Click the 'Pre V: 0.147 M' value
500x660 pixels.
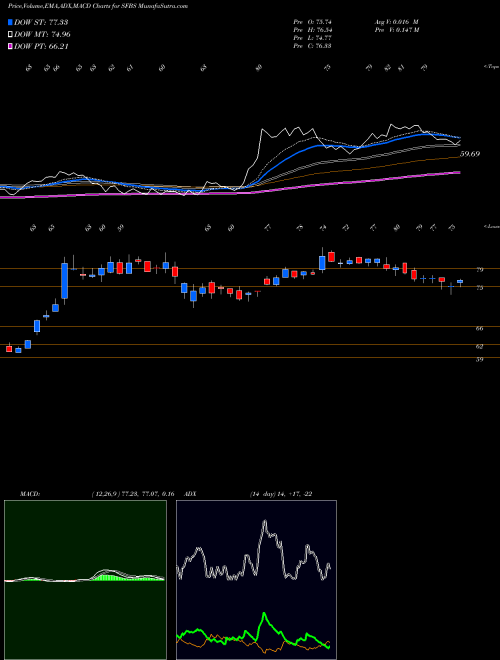(396, 30)
